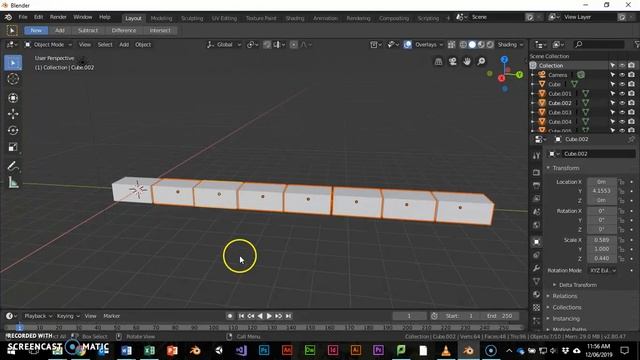Open the Tool properties wrench-screwdriver tab
This screenshot has height=360, width=640.
(x=536, y=156)
